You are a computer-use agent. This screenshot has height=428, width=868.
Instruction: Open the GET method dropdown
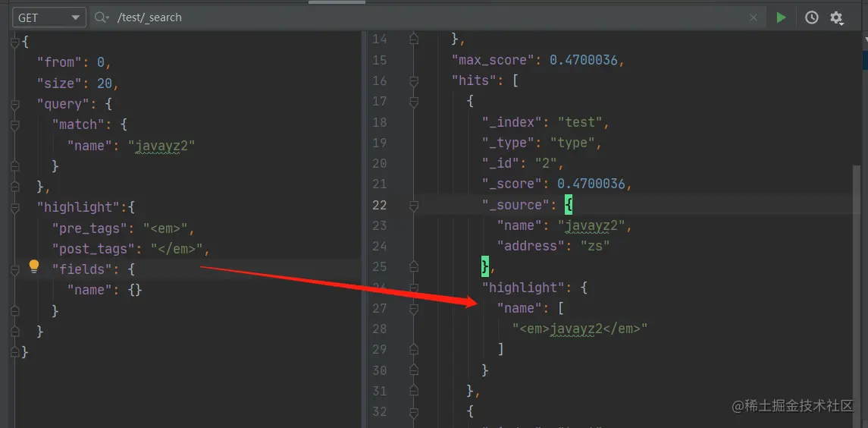point(49,17)
